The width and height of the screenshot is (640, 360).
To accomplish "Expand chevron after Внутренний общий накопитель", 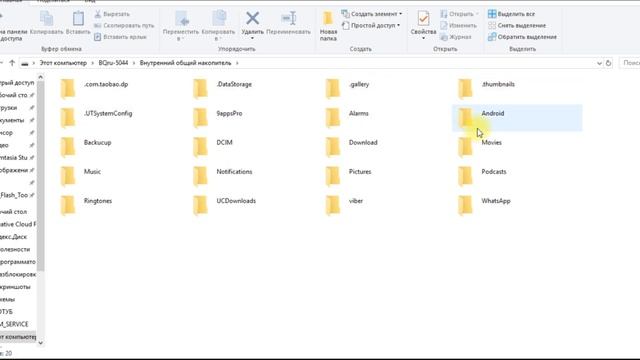I will 237,63.
